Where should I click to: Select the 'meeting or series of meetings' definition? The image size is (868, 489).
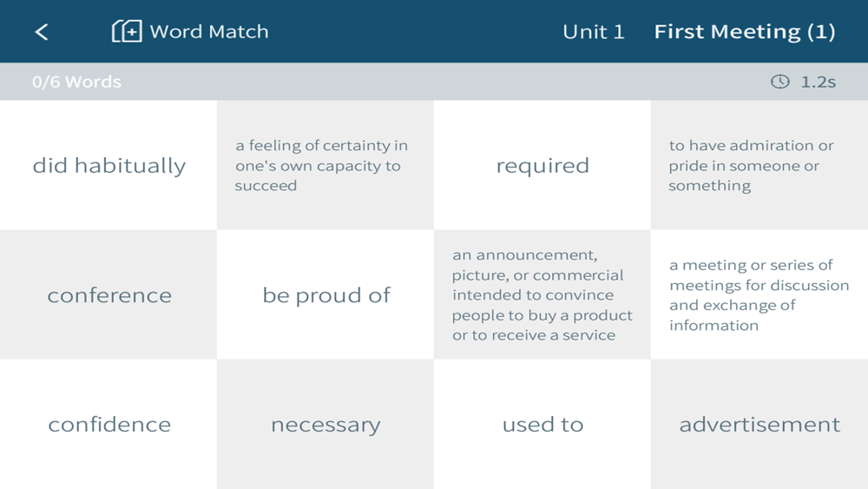(759, 294)
